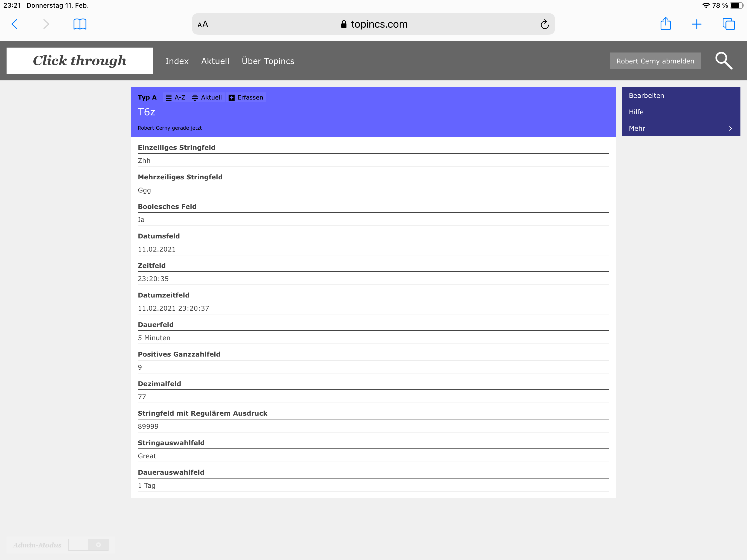Tap the AA reader text size control

pos(203,24)
